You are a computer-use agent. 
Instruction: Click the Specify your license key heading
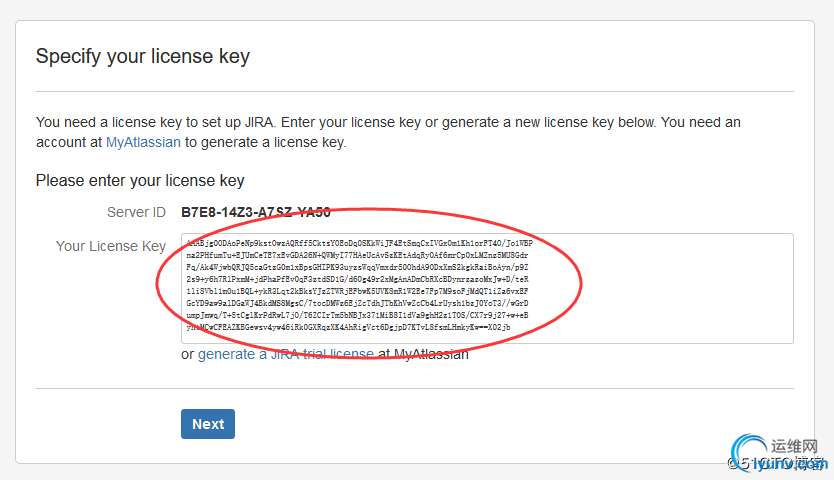pyautogui.click(x=143, y=56)
